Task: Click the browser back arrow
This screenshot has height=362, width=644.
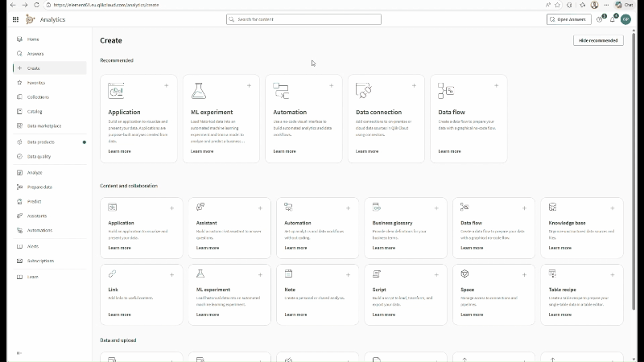Action: (x=13, y=5)
